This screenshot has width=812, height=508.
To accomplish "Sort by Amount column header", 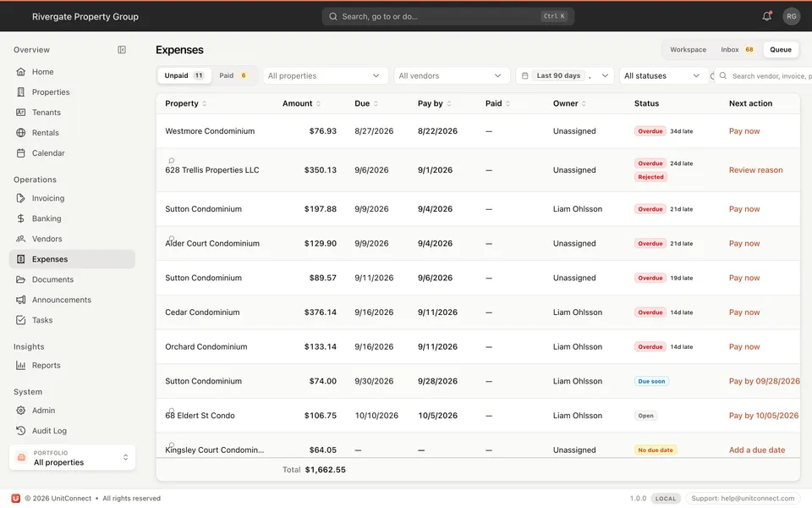I will 301,103.
